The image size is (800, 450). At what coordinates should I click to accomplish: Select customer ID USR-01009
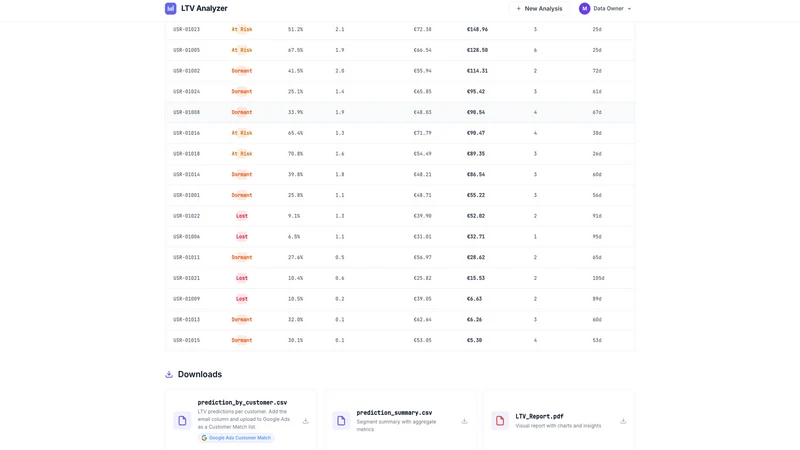186,299
